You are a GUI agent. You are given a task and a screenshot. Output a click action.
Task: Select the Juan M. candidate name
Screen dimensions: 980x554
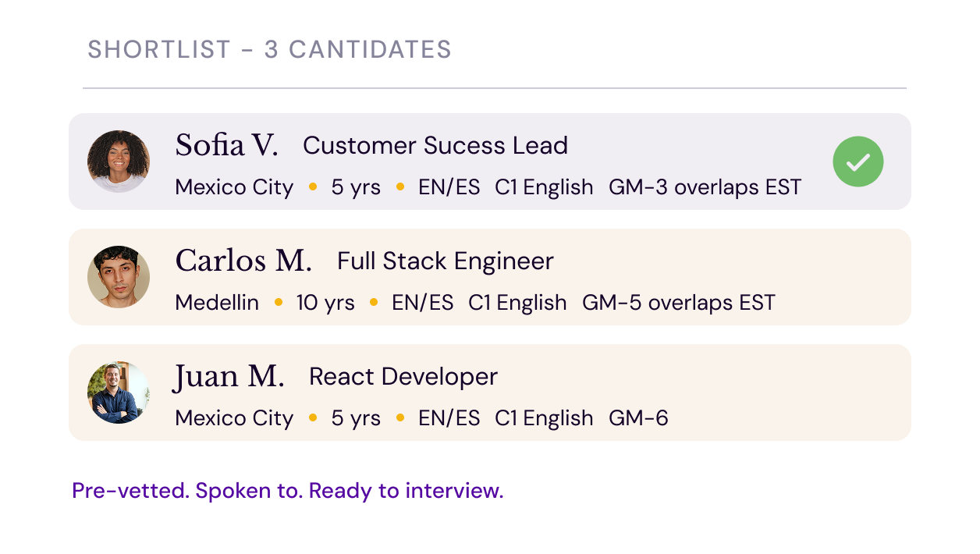pyautogui.click(x=229, y=377)
